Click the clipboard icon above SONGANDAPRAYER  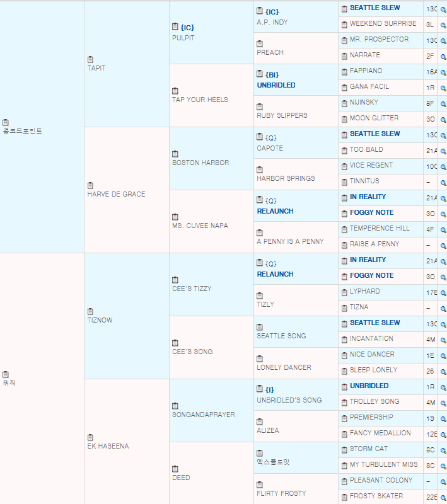coord(175,406)
